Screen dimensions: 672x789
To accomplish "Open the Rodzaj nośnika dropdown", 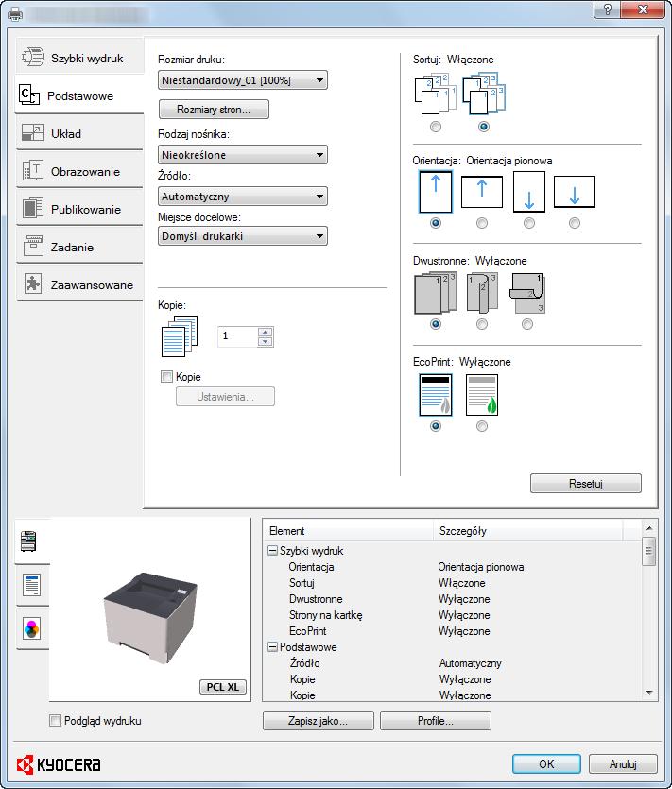I will [243, 154].
